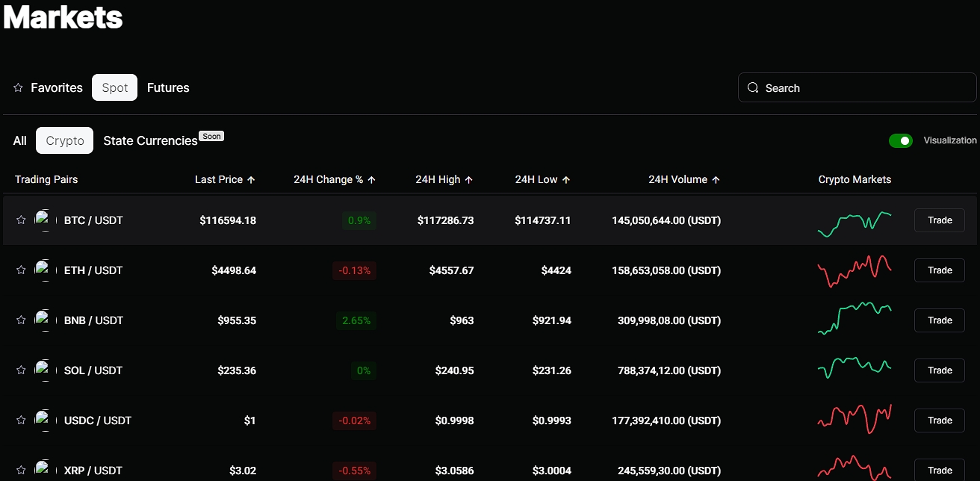Sort by 24H Volume column
Image resolution: width=980 pixels, height=481 pixels.
[x=684, y=179]
